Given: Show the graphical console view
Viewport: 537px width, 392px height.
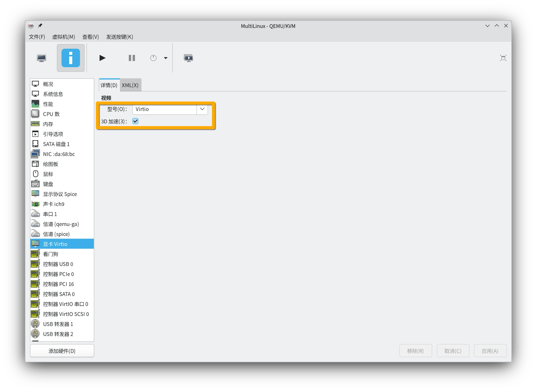Looking at the screenshot, I should pyautogui.click(x=41, y=58).
